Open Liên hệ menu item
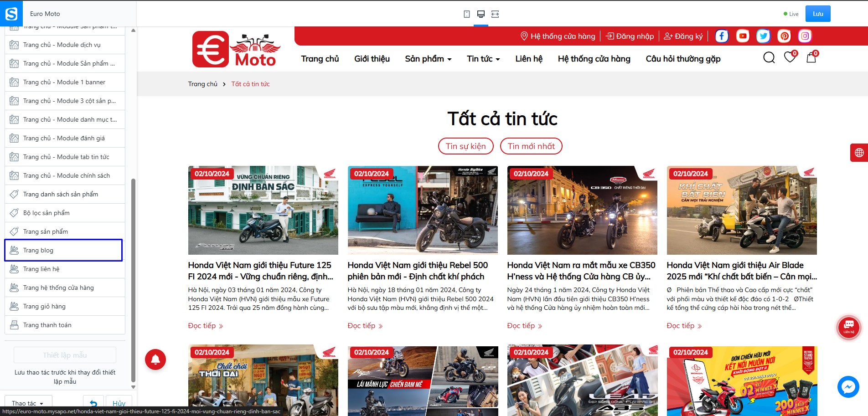 [x=529, y=59]
